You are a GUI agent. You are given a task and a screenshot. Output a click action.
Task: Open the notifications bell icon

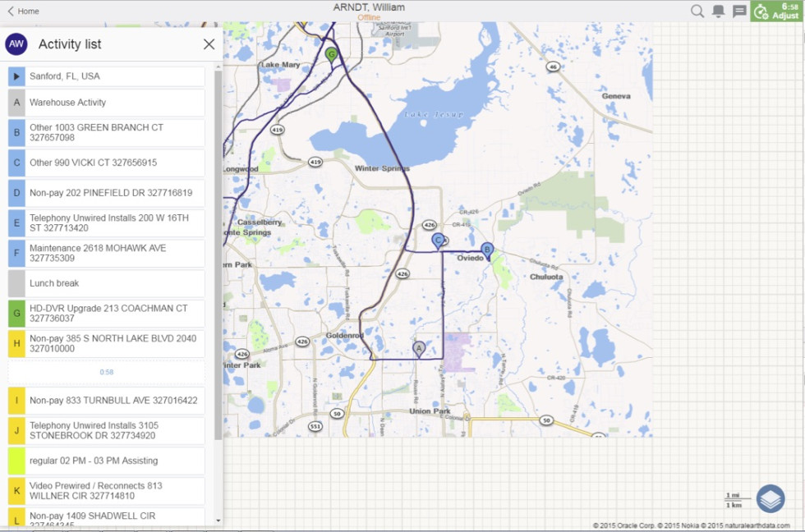(x=718, y=11)
